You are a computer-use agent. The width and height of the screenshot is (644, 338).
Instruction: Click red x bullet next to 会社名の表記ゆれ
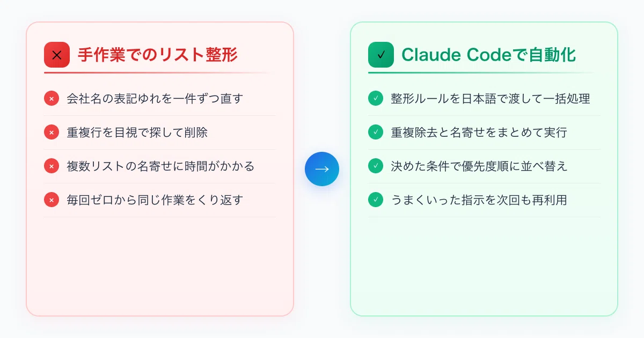[x=52, y=99]
